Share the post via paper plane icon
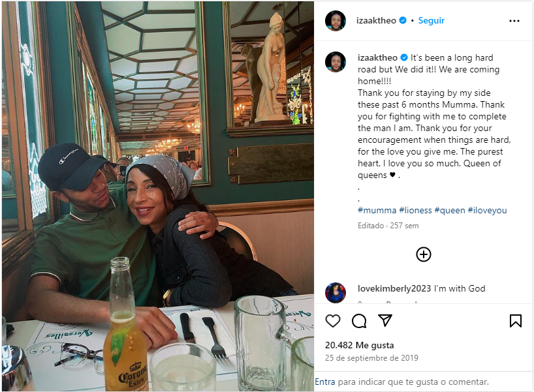This screenshot has height=392, width=534. point(385,320)
